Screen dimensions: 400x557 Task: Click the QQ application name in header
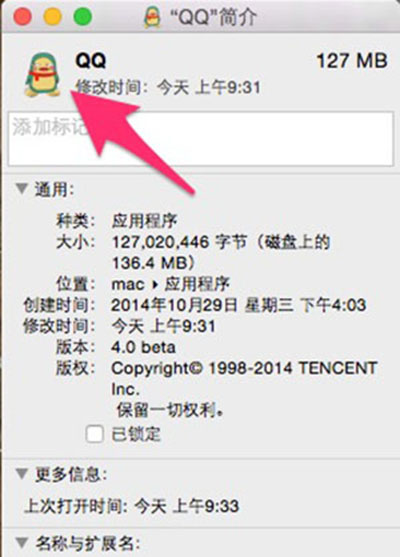[91, 60]
